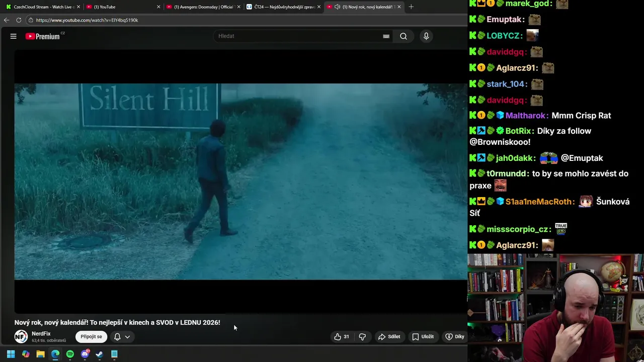Image resolution: width=644 pixels, height=362 pixels.
Task: Open a new browser tab with plus
Action: point(411,7)
